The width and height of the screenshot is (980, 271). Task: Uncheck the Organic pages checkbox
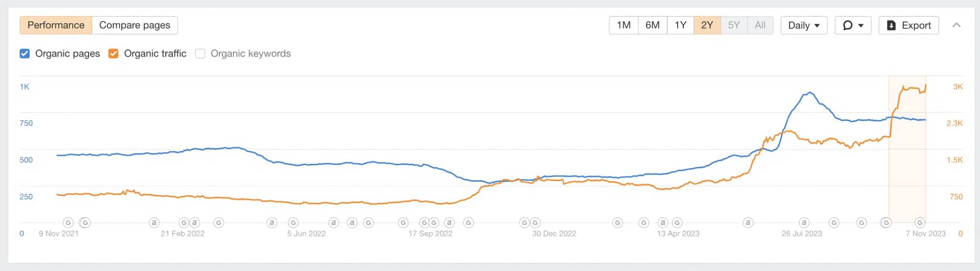point(25,54)
